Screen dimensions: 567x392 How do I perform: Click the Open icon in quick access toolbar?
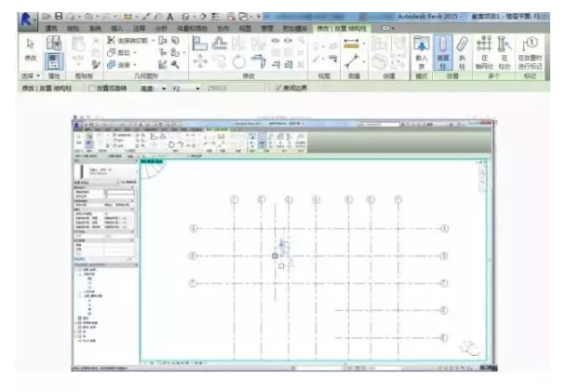click(47, 17)
